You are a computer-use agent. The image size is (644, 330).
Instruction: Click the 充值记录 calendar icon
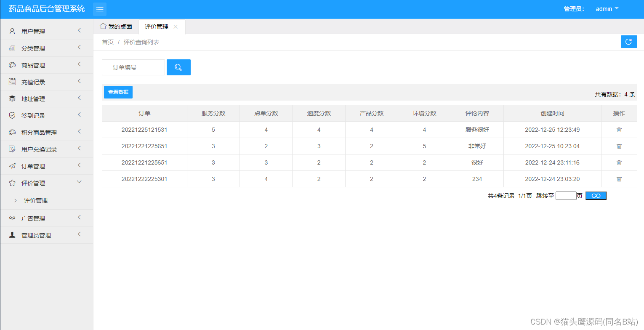(12, 82)
